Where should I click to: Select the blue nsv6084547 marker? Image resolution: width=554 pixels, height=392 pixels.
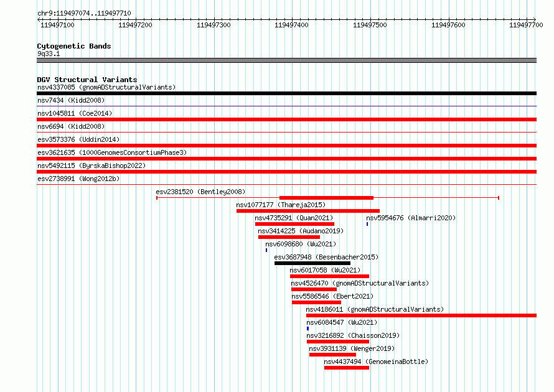pos(308,329)
